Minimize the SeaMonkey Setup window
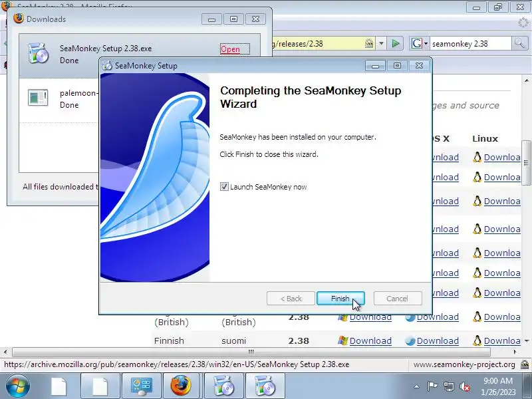The height and width of the screenshot is (399, 532). pos(375,65)
